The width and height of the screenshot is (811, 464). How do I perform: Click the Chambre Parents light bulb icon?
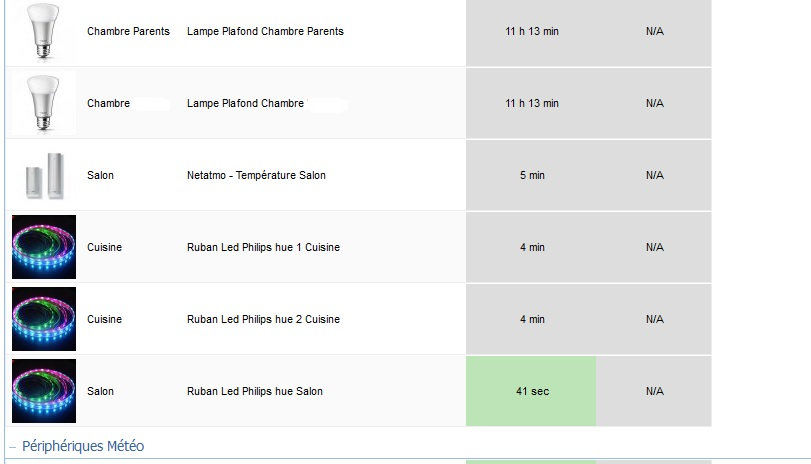coord(43,31)
